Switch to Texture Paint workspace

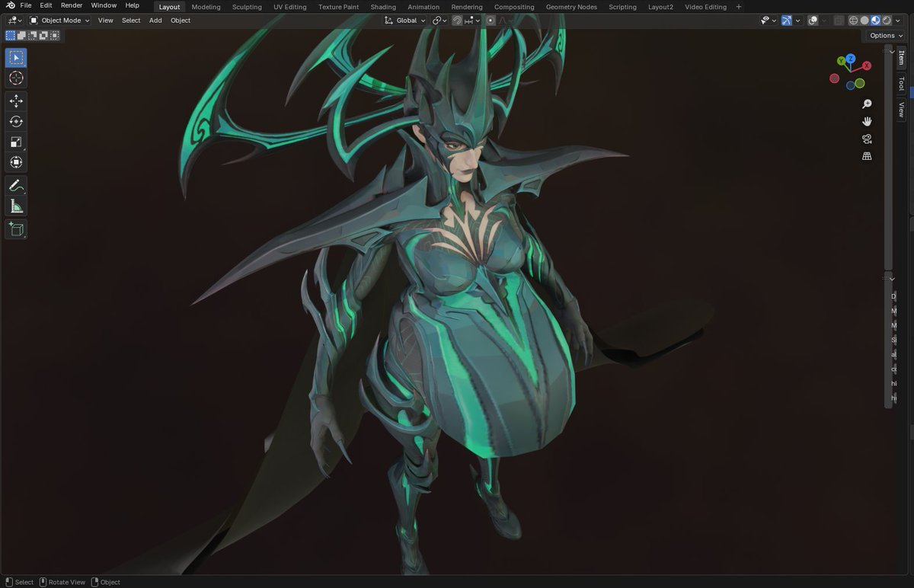click(338, 7)
